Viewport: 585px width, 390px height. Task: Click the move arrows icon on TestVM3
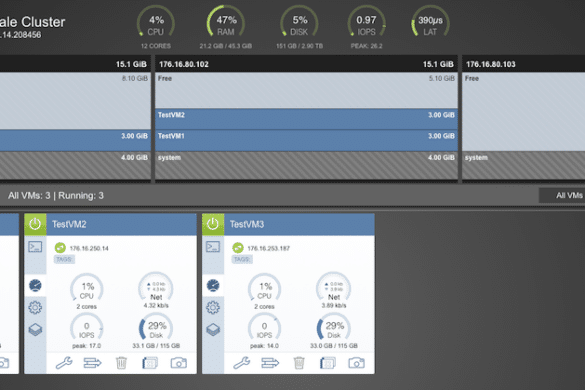pos(270,363)
